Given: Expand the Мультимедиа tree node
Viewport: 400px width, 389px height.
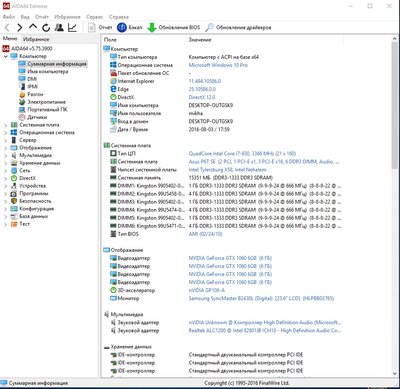Looking at the screenshot, I should point(6,156).
